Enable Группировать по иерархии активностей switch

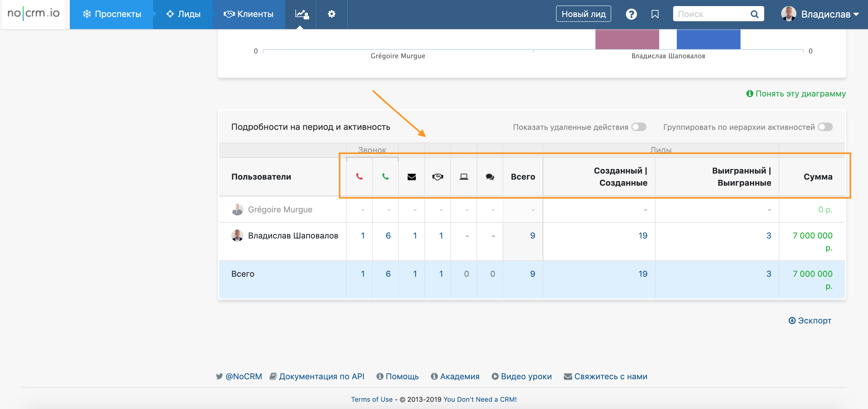coord(825,127)
